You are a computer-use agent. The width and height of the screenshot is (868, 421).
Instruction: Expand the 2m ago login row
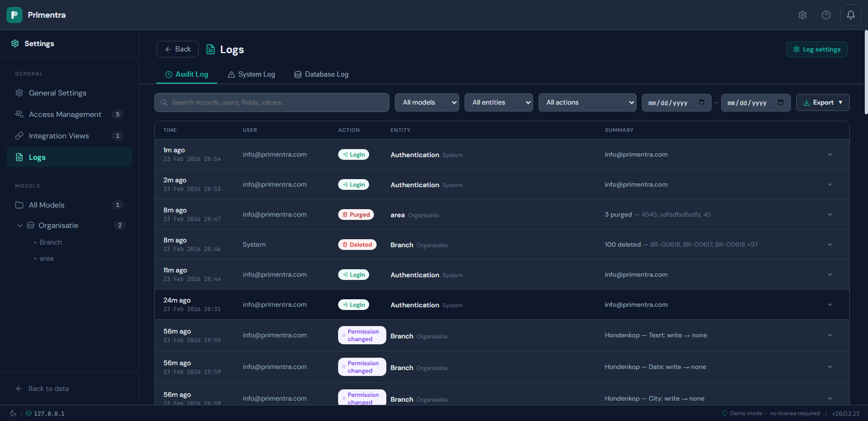pyautogui.click(x=830, y=184)
